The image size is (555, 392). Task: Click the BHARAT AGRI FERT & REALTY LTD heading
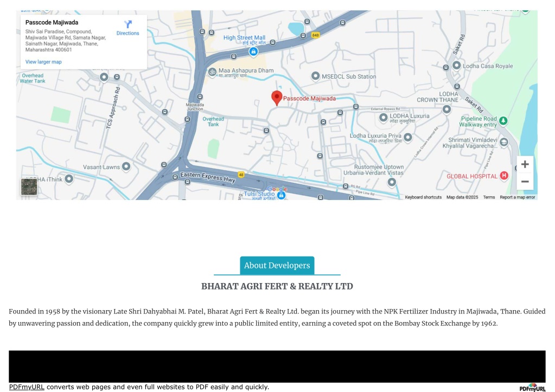tap(277, 286)
